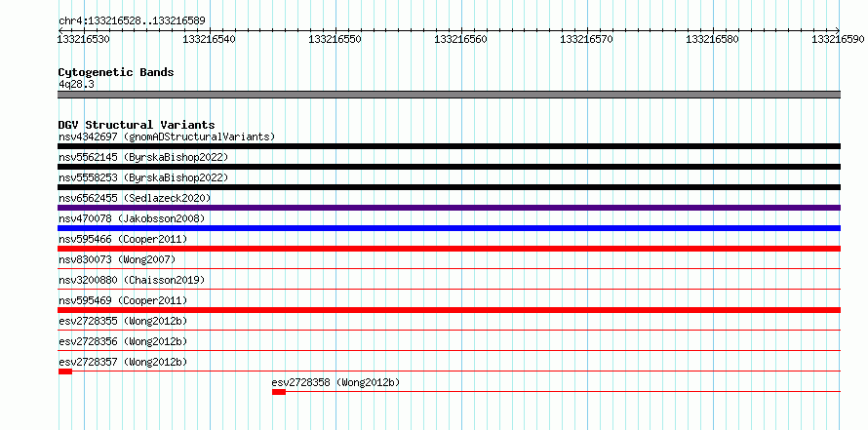Click ruler position 133216550
The height and width of the screenshot is (430, 868).
point(335,39)
